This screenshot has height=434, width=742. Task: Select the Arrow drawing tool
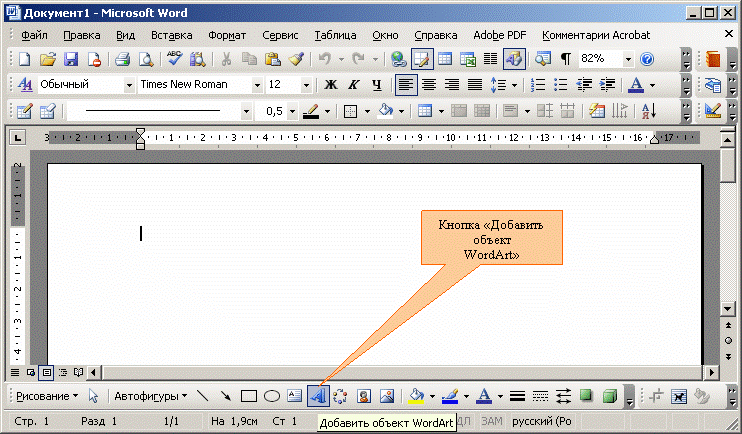[225, 396]
